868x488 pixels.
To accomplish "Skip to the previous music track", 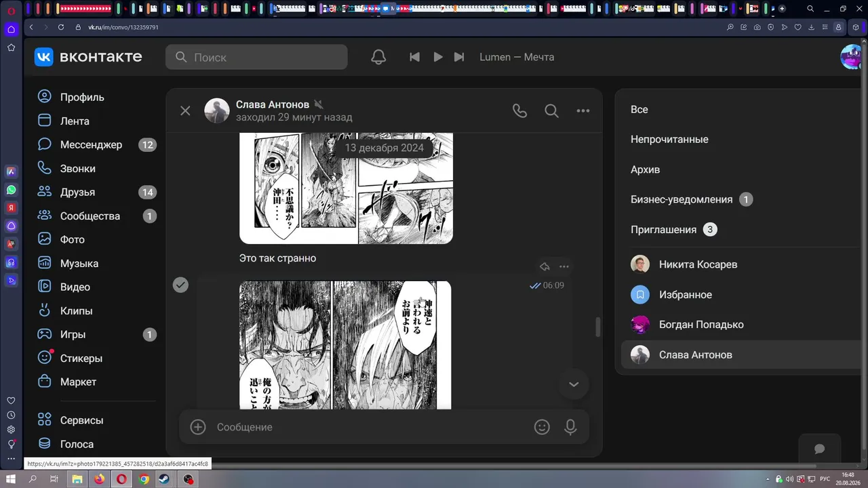I will coord(414,57).
